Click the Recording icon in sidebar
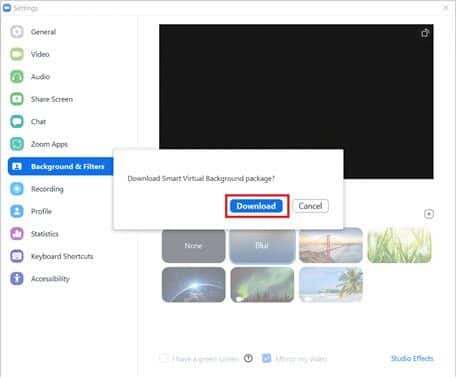Viewport: 456px width, 378px height. coord(17,189)
